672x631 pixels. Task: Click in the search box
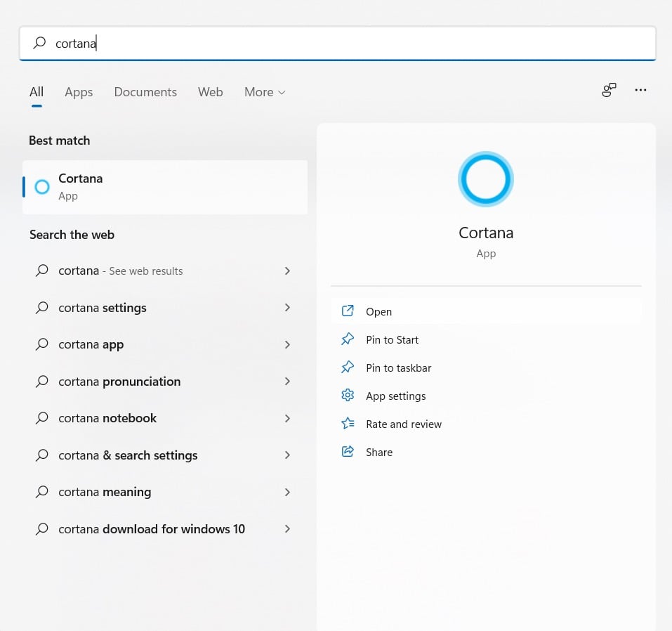pos(337,44)
